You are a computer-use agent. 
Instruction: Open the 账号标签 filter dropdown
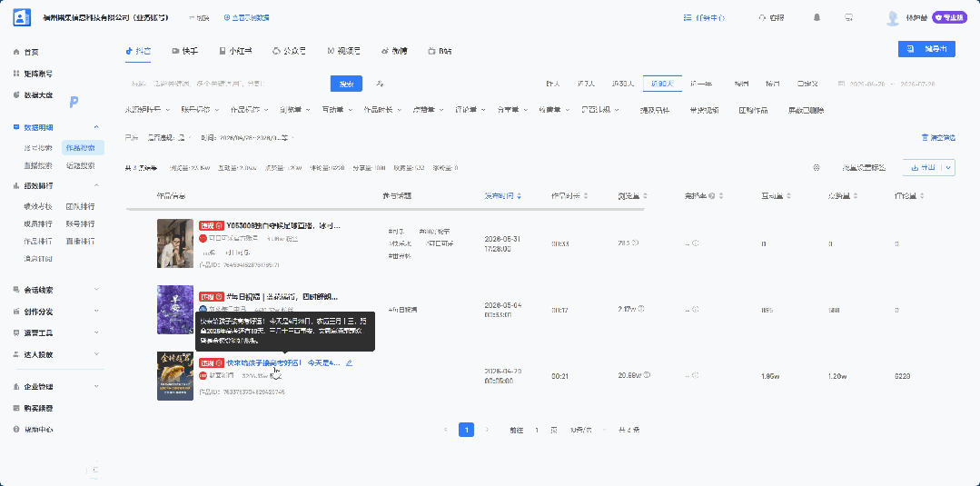[x=200, y=110]
